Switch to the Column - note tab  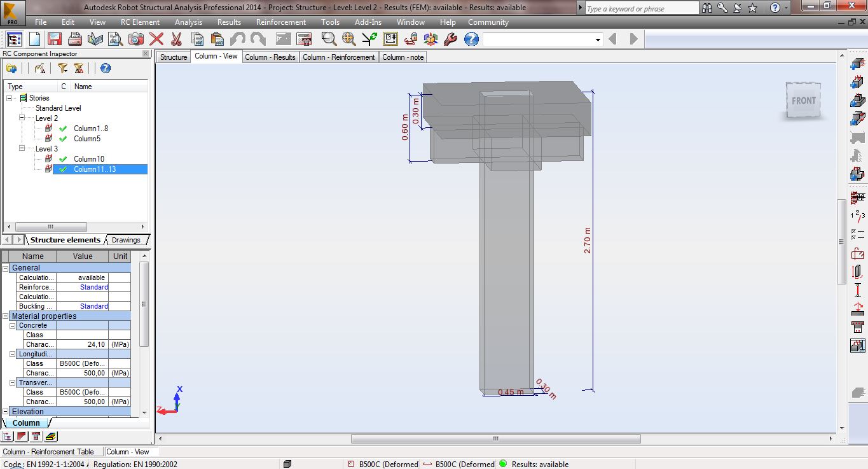[x=403, y=57]
